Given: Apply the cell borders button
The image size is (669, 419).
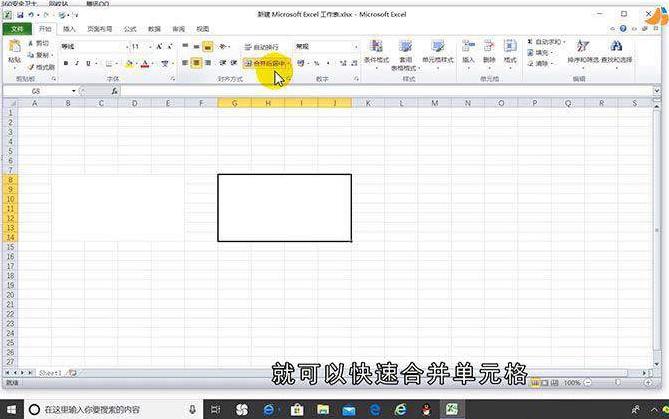Looking at the screenshot, I should (109, 64).
